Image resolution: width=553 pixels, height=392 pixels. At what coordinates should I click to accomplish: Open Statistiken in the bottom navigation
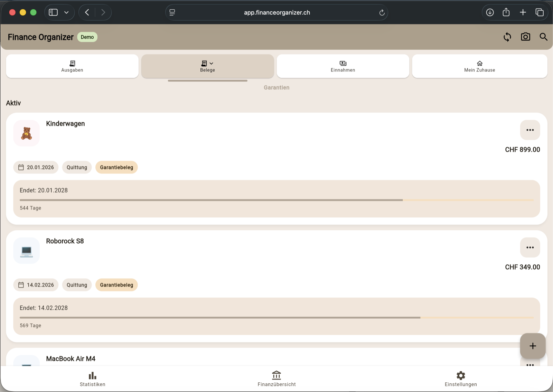pos(93,379)
